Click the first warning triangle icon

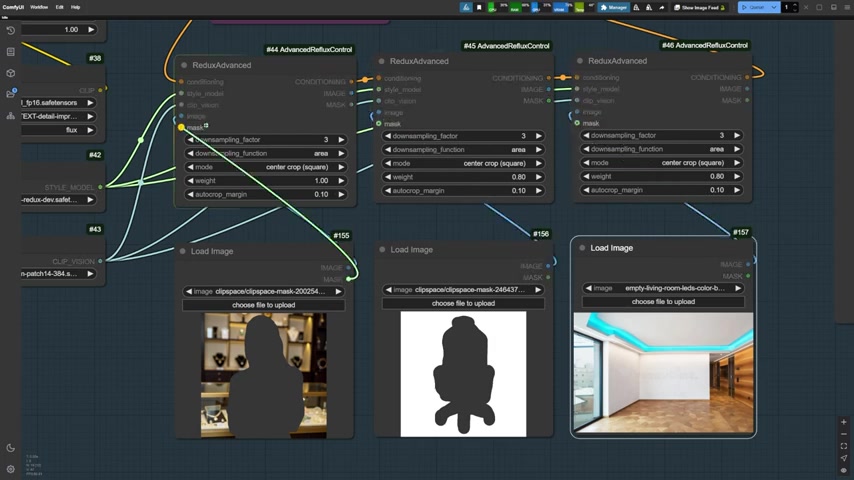(636, 8)
